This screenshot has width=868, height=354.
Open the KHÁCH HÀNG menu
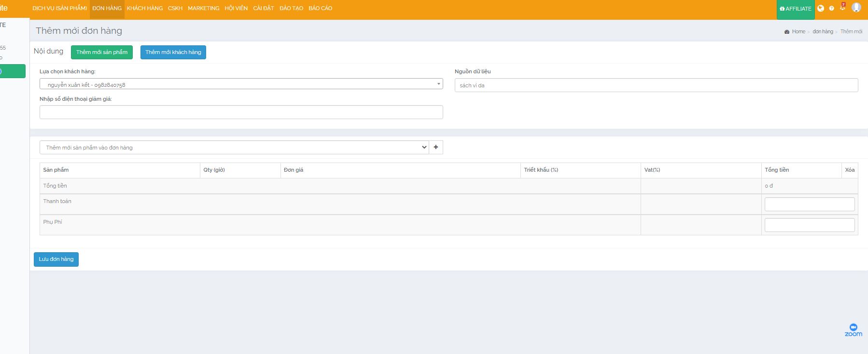pyautogui.click(x=145, y=8)
